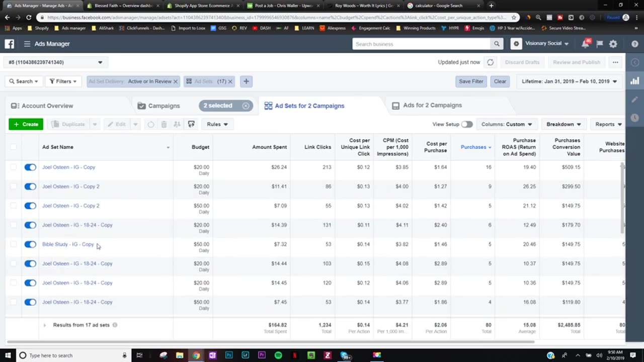Open the edit pencil icon on right sidebar
The width and height of the screenshot is (644, 362).
coord(635,100)
